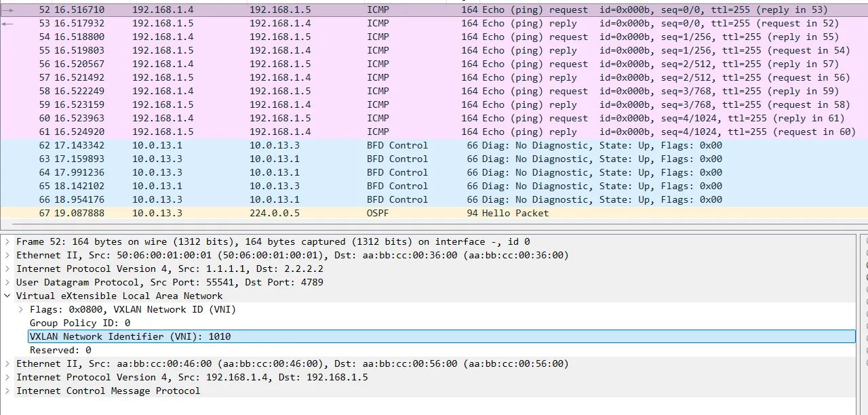Select the VXLAN Network Identifier 1010 field
The height and width of the screenshot is (415, 868).
pos(130,337)
